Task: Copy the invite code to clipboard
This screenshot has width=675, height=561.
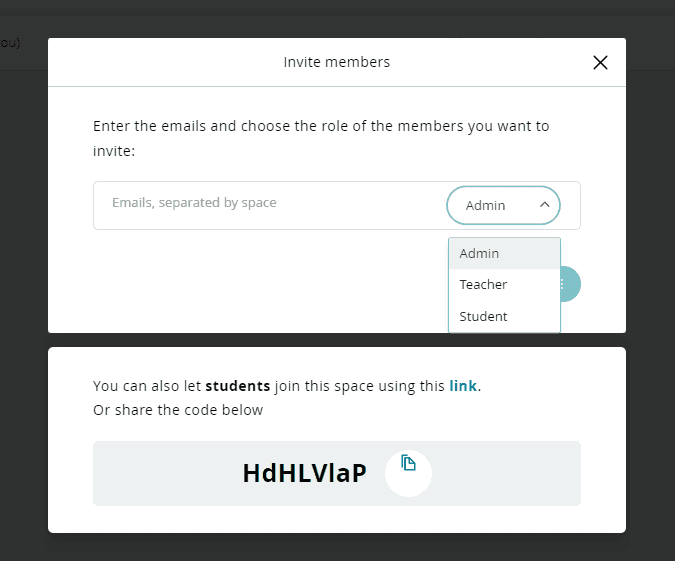Action: [x=408, y=463]
